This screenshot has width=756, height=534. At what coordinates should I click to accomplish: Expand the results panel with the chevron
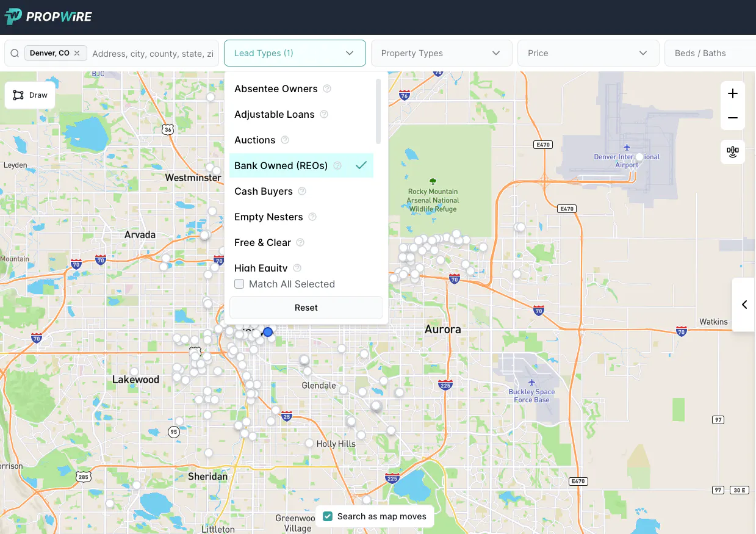pyautogui.click(x=744, y=304)
